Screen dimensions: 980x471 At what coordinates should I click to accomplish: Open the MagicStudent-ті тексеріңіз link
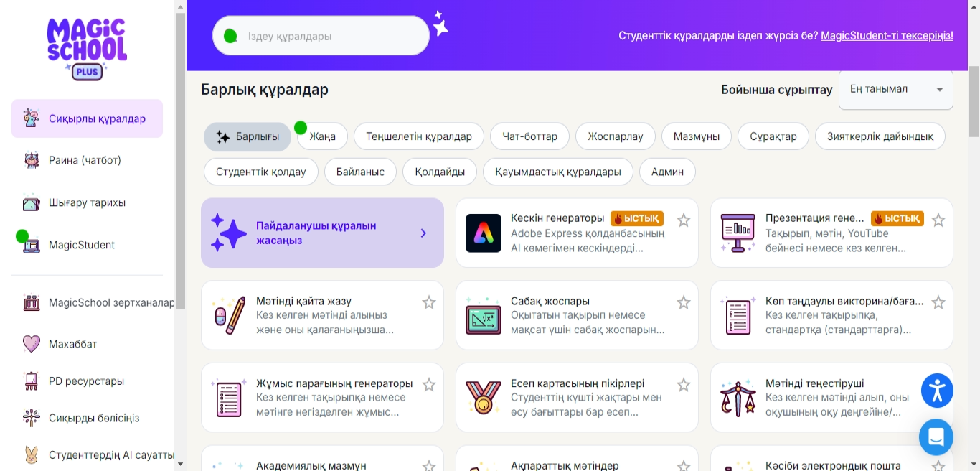pos(887,35)
